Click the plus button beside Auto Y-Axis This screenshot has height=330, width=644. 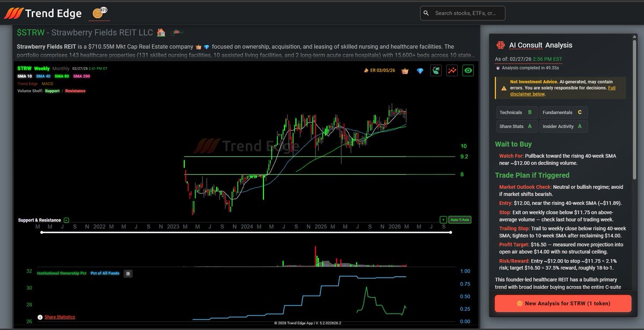(443, 220)
